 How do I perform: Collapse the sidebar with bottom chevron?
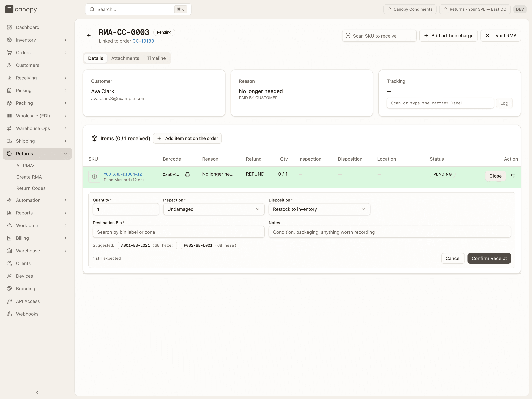pyautogui.click(x=37, y=392)
